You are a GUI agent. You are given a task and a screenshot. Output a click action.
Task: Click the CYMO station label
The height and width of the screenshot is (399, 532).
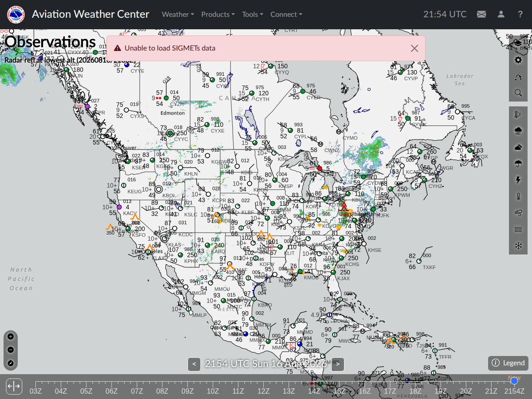[350, 138]
